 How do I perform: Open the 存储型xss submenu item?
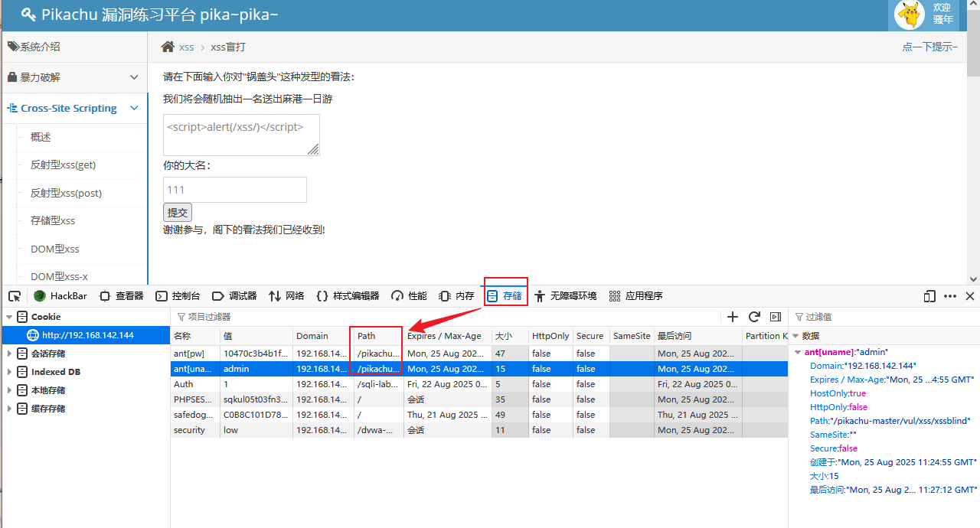(53, 220)
